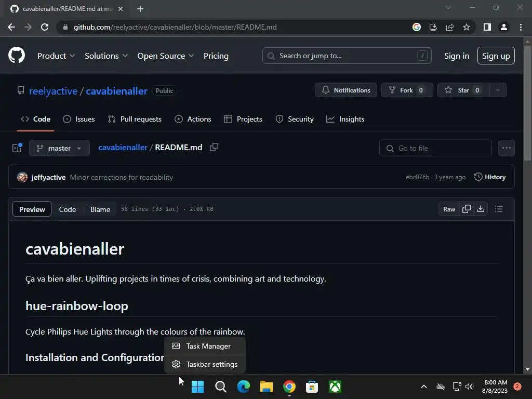Open the volume control in the tray
Viewport: 532px width, 399px height.
(x=469, y=387)
